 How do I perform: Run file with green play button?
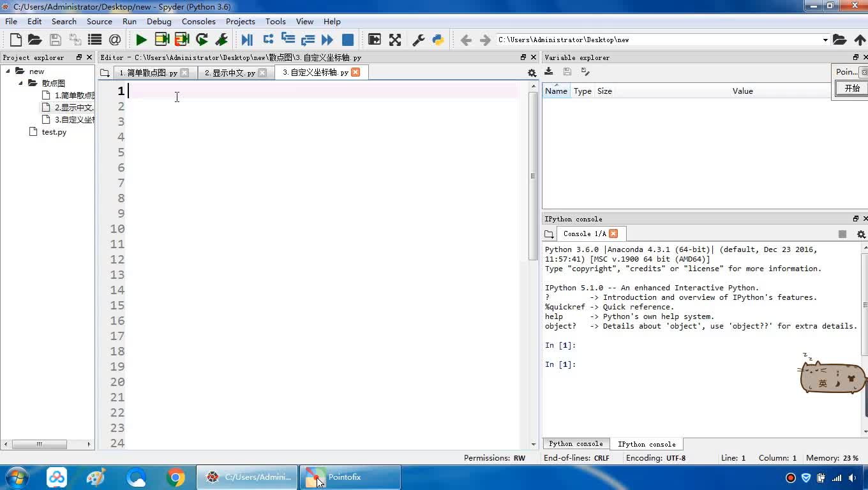click(x=141, y=40)
